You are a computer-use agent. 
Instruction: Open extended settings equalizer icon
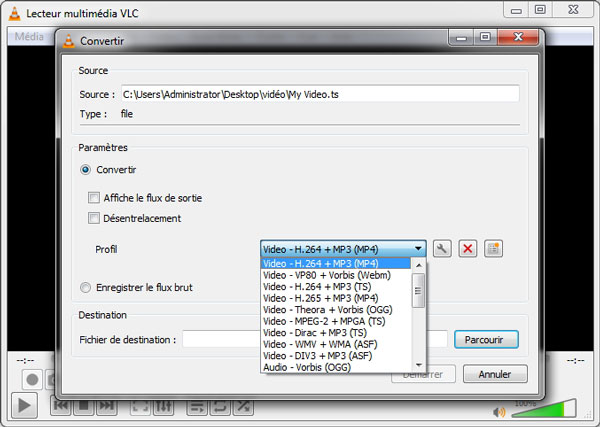[x=163, y=406]
